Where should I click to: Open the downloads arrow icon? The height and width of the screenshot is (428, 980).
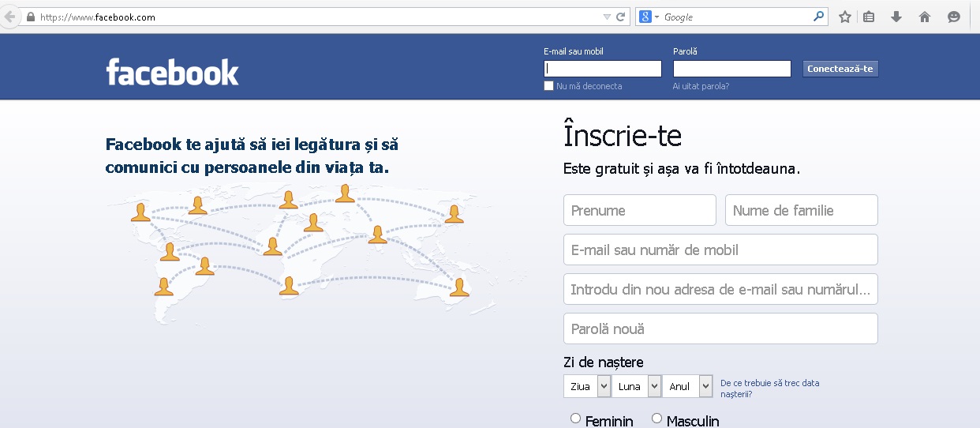tap(896, 17)
